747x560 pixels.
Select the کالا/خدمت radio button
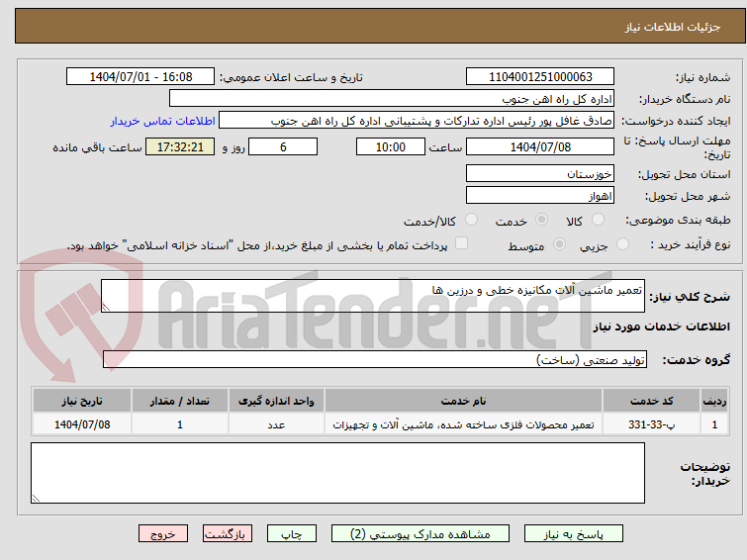[x=471, y=220]
